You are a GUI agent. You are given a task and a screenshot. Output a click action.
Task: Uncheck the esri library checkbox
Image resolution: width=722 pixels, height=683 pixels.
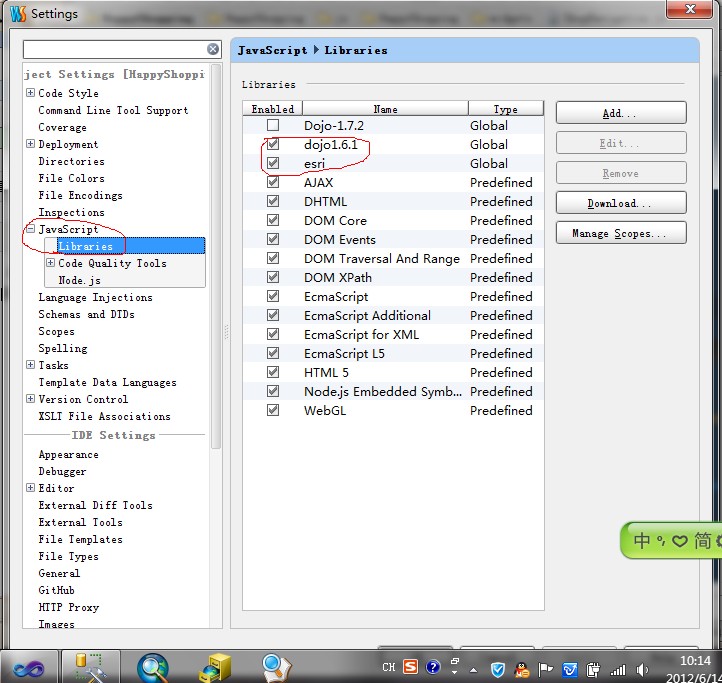coord(273,163)
